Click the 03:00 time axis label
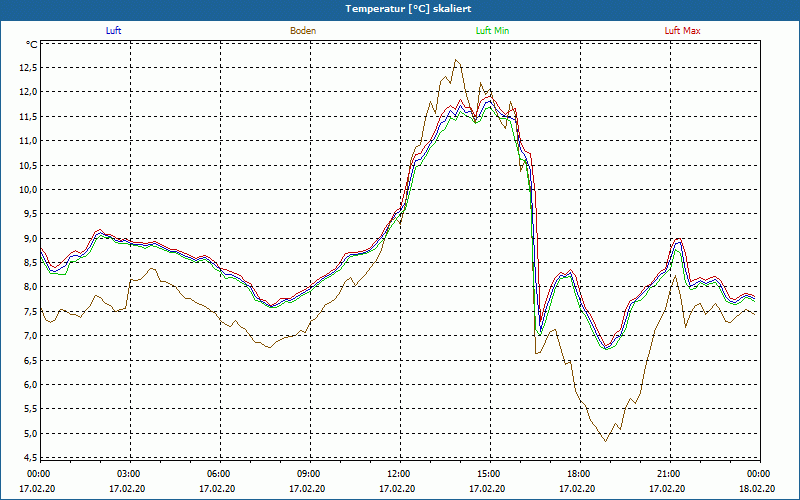 click(x=131, y=474)
